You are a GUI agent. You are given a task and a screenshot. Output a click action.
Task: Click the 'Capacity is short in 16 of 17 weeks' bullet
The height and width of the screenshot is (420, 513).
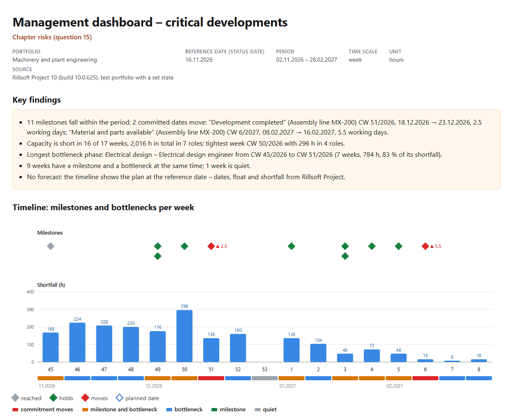186,144
